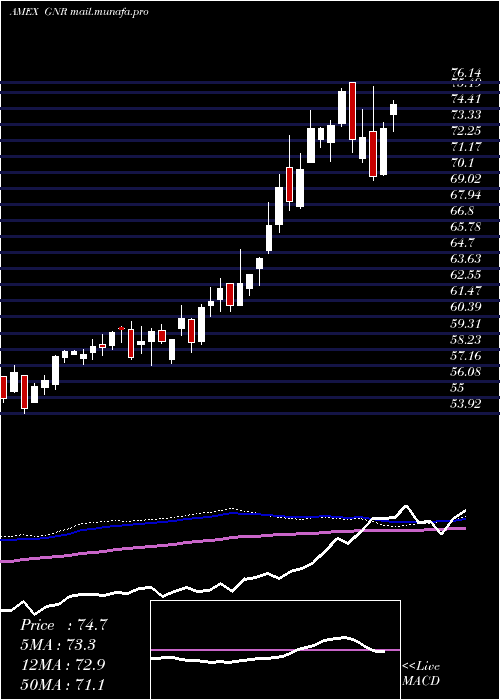This screenshot has height=700, width=500.
Task: Select the 60.39 price axis label
Action: [x=467, y=307]
